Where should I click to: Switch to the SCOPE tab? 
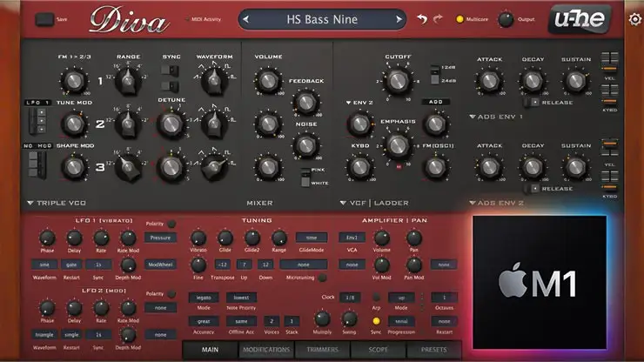378,350
